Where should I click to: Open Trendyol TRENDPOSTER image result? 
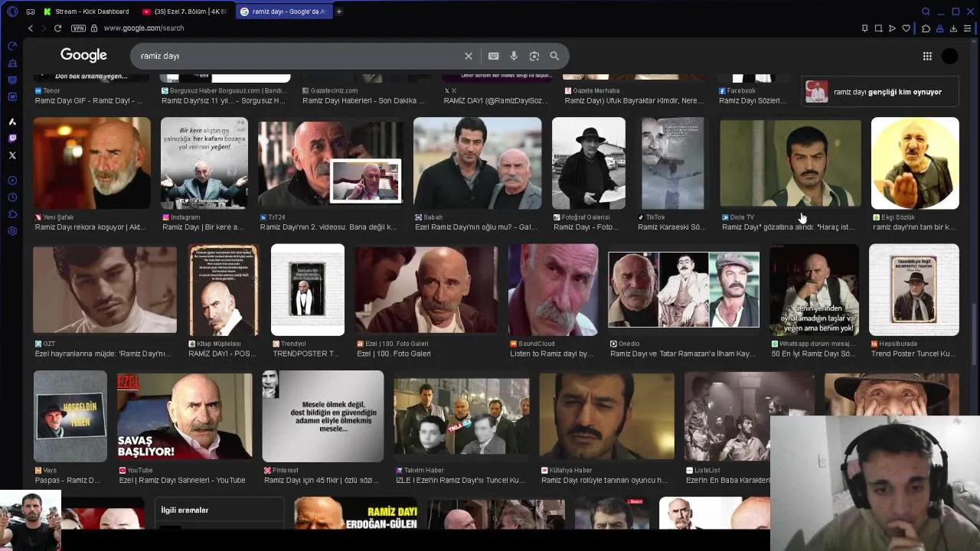(x=308, y=289)
